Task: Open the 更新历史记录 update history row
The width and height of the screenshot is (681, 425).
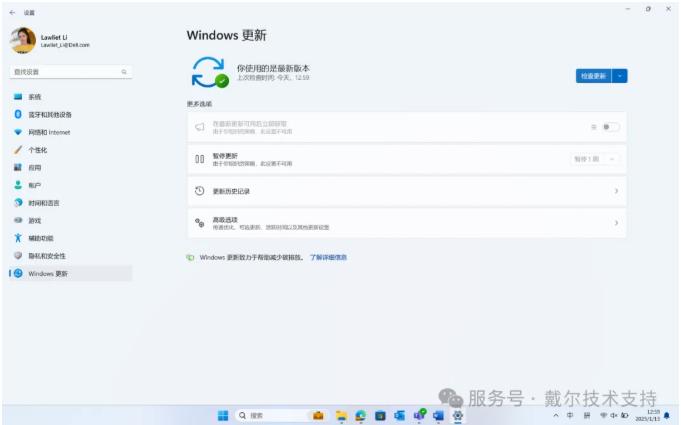Action: [407, 191]
